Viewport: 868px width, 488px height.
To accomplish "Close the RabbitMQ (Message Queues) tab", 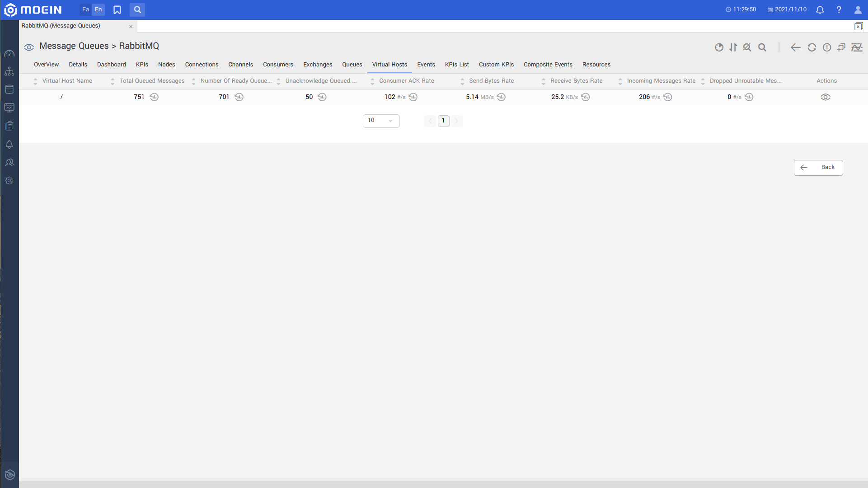I will click(x=131, y=27).
